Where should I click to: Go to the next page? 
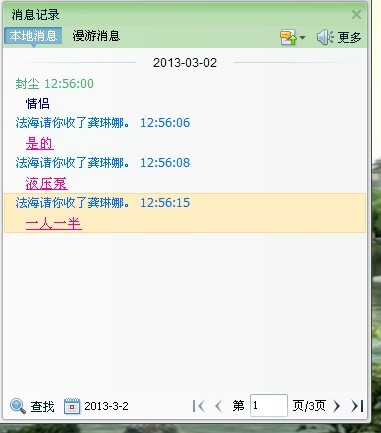coord(337,406)
